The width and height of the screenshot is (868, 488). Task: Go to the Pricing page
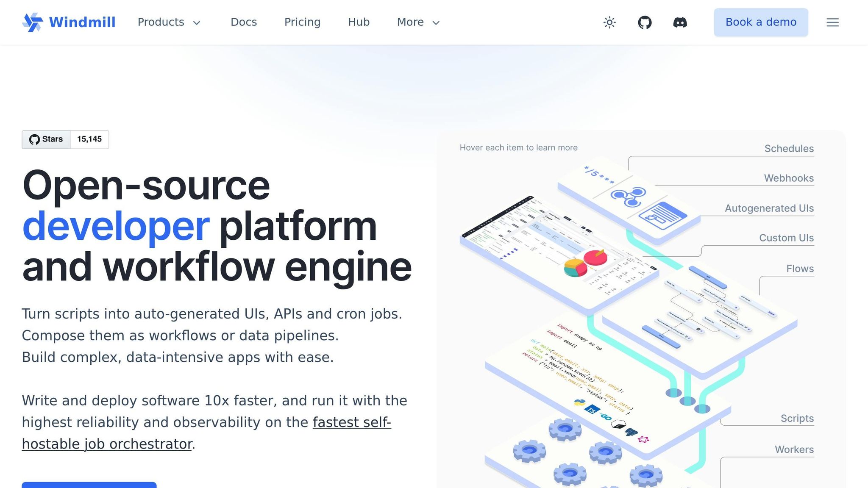[x=302, y=22]
